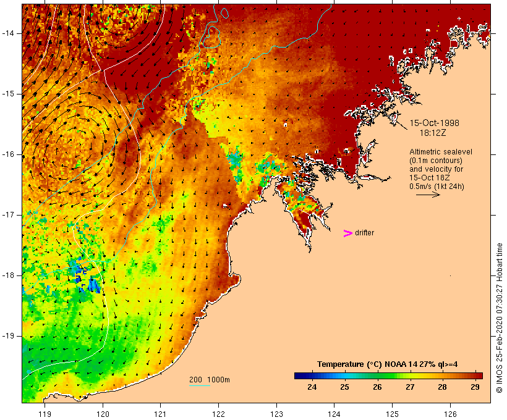Click the longitude axis label '124'
Image resolution: width=507 pixels, height=420 pixels.
click(x=334, y=414)
